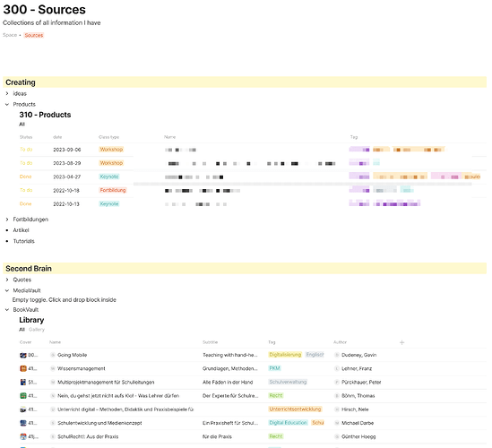Viewport: 492px width, 448px height.
Task: Click the plus icon to add Library column
Action: point(402,342)
